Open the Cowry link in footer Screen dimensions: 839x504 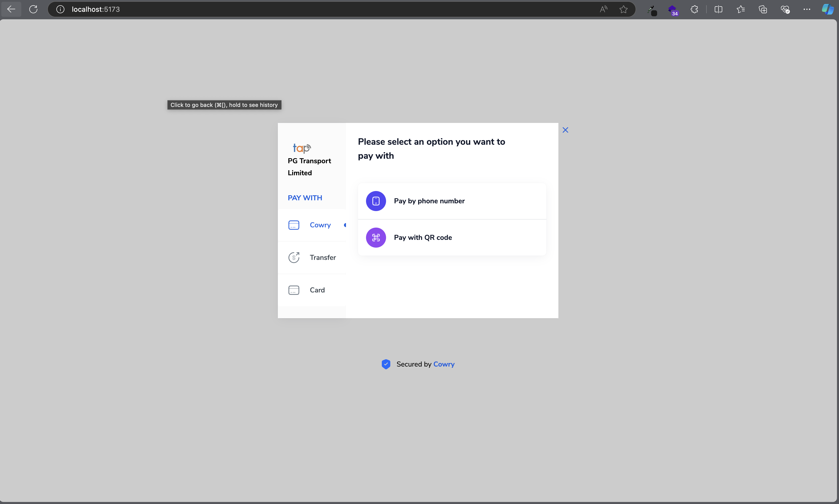tap(443, 364)
